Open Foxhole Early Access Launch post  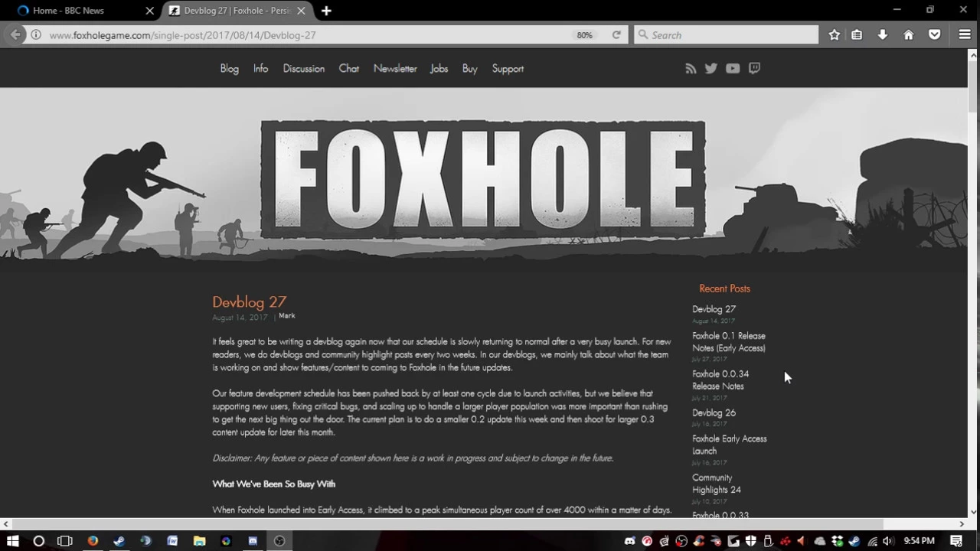[730, 445]
